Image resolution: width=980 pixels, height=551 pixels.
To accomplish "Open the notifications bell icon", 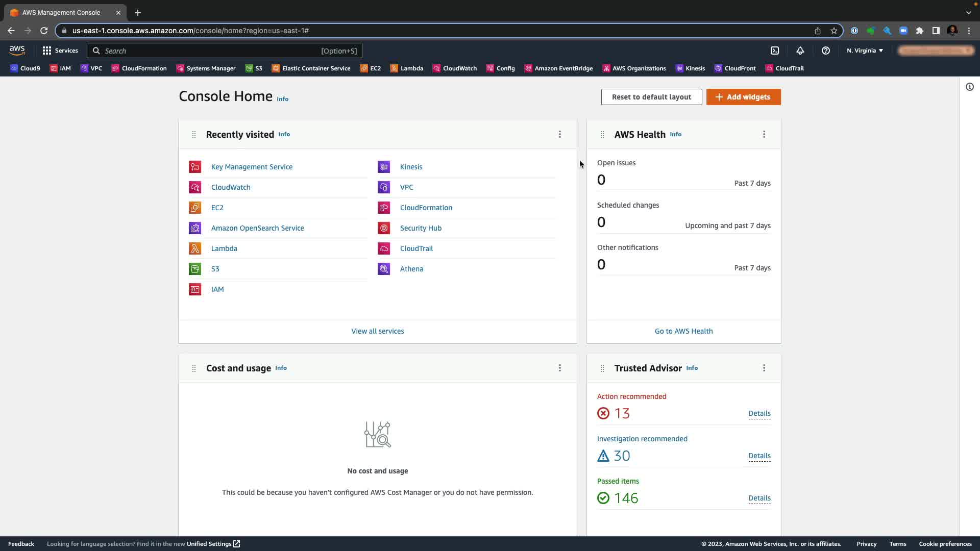I will pos(800,51).
